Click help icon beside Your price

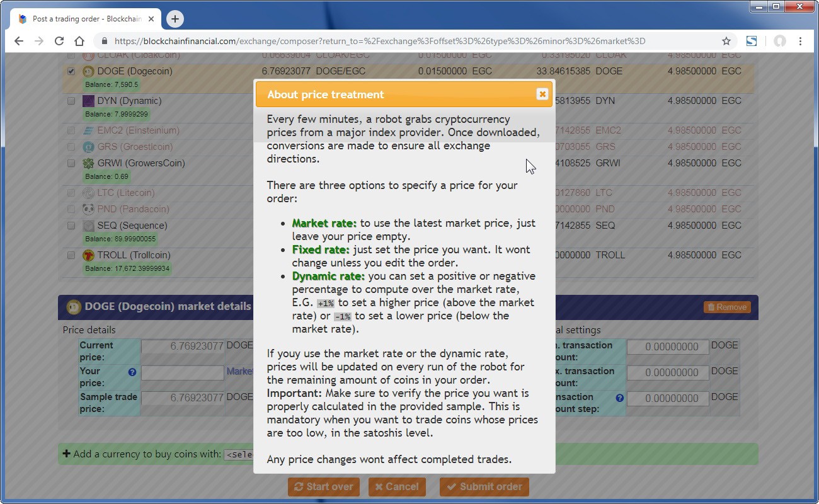(132, 372)
